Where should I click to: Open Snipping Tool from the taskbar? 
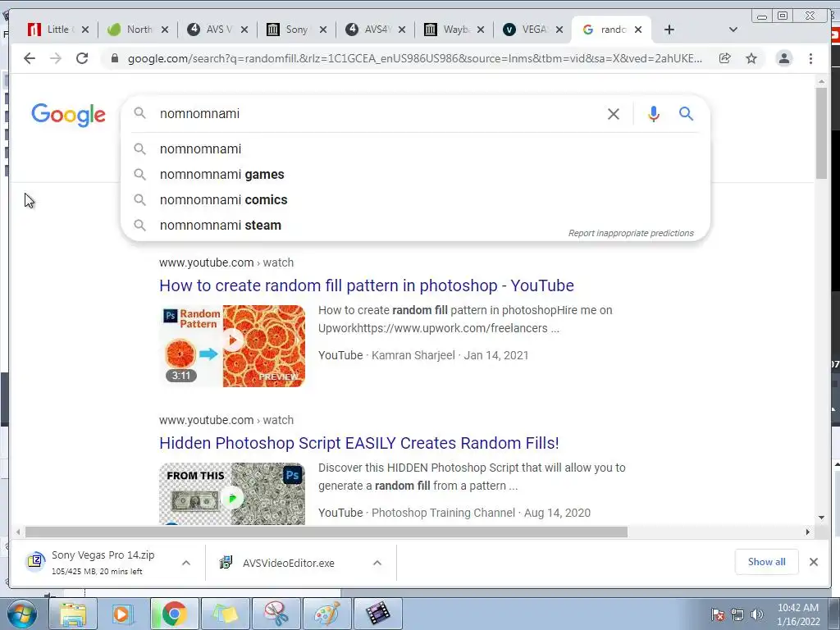pyautogui.click(x=276, y=614)
